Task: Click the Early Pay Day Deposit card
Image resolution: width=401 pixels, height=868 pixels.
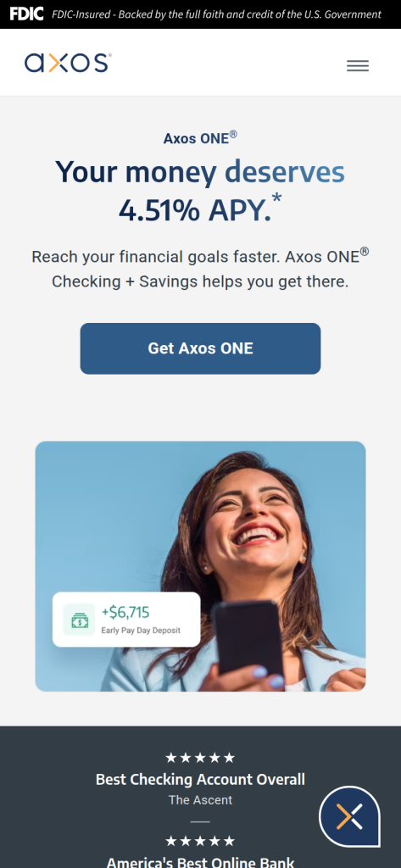Action: click(x=126, y=620)
